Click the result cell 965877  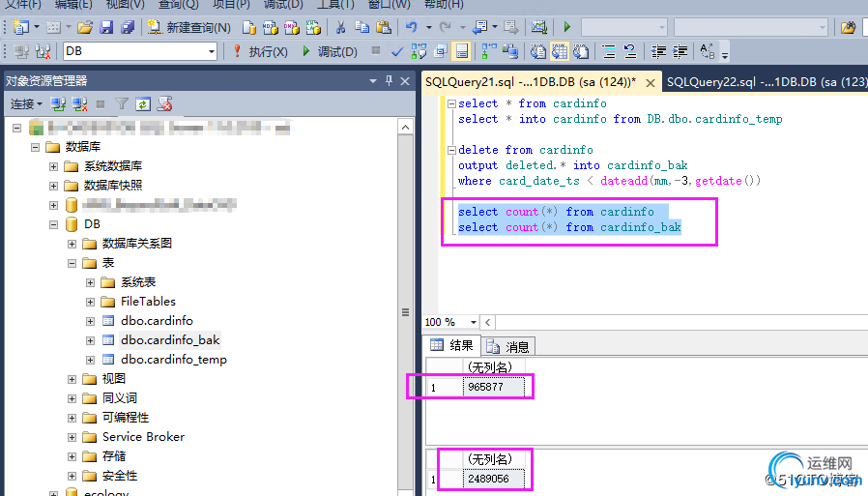click(494, 387)
